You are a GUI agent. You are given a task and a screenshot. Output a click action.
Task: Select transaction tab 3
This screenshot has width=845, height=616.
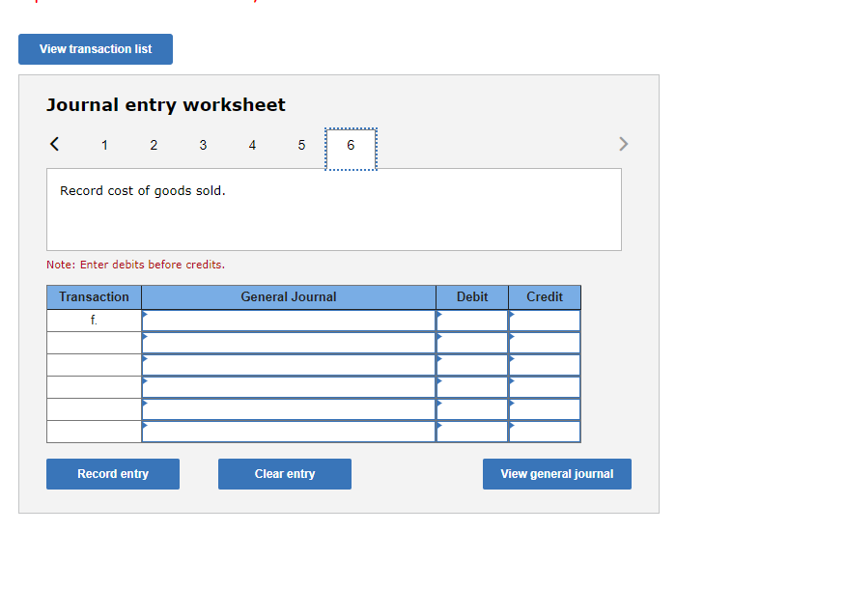click(203, 145)
